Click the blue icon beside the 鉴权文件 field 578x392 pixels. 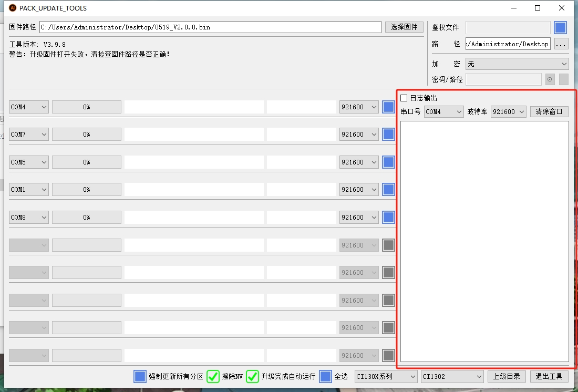[x=560, y=27]
